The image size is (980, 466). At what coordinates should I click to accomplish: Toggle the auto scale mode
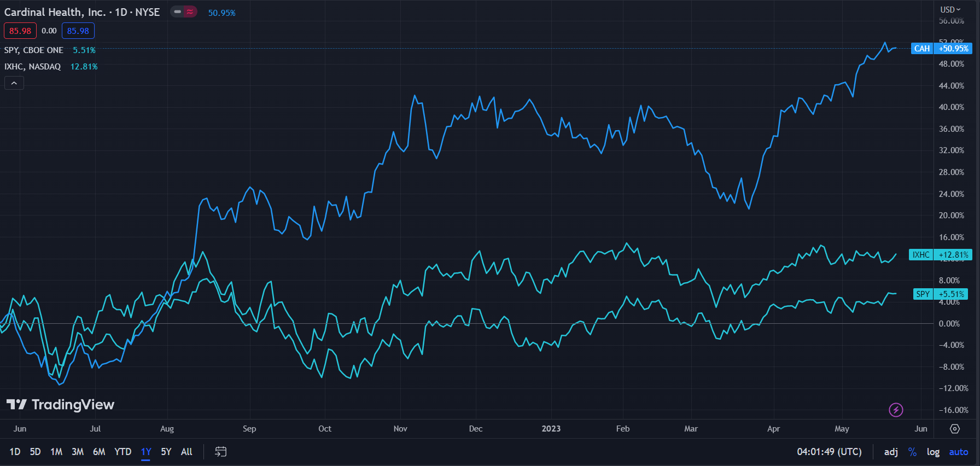958,452
